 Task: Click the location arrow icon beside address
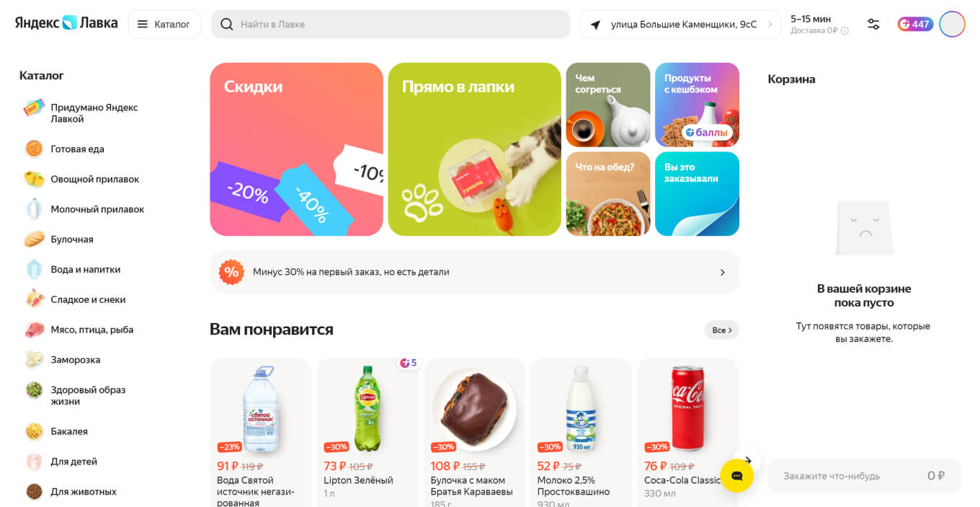(595, 25)
